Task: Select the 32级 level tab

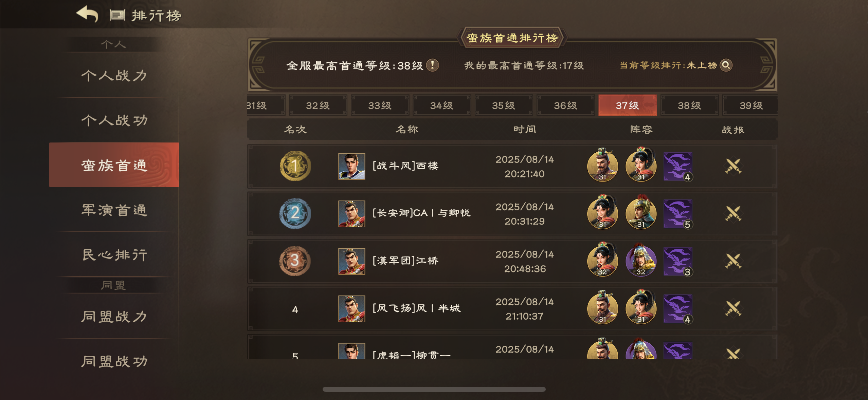Action: coord(318,106)
